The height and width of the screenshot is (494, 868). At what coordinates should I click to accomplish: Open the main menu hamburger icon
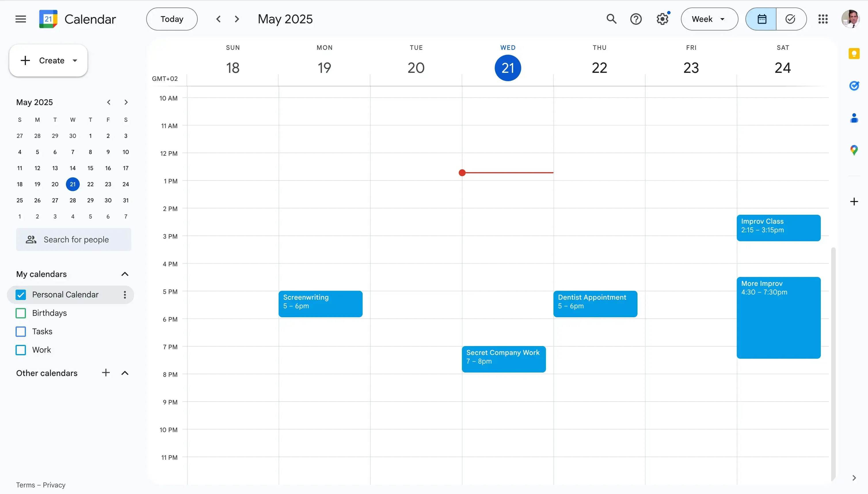[x=20, y=19]
